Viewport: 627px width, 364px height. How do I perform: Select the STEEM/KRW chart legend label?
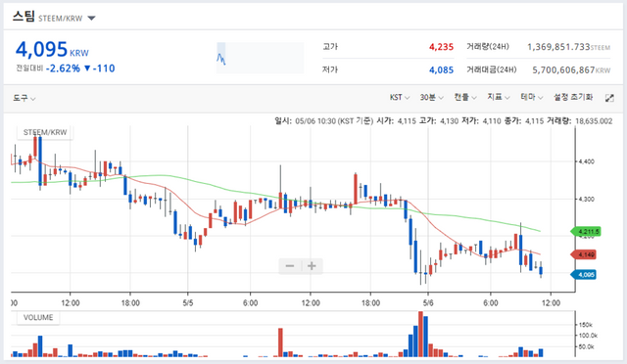(x=45, y=132)
